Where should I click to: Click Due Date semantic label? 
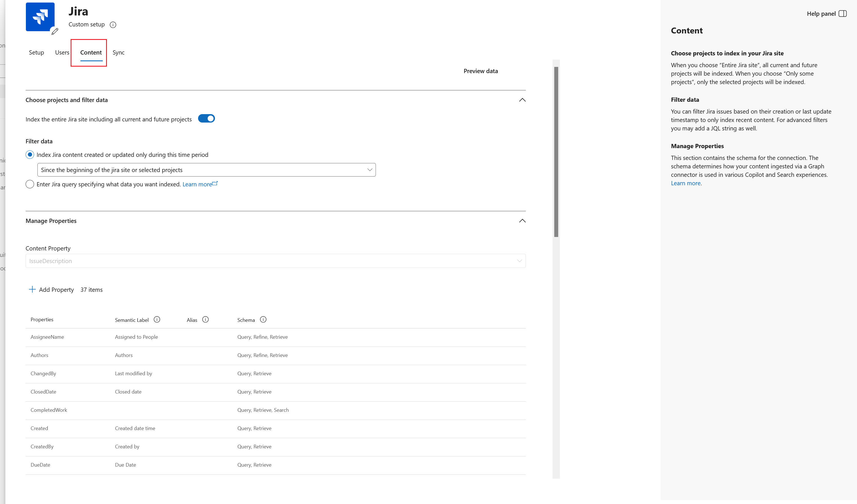(125, 465)
